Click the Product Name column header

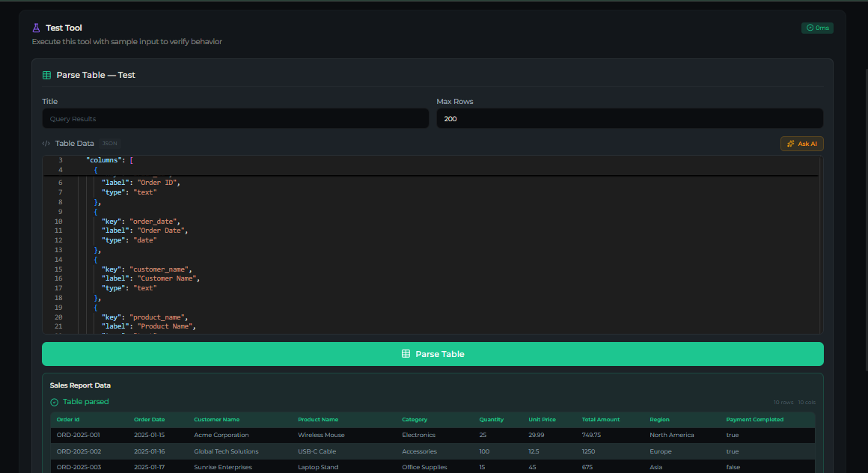point(318,419)
